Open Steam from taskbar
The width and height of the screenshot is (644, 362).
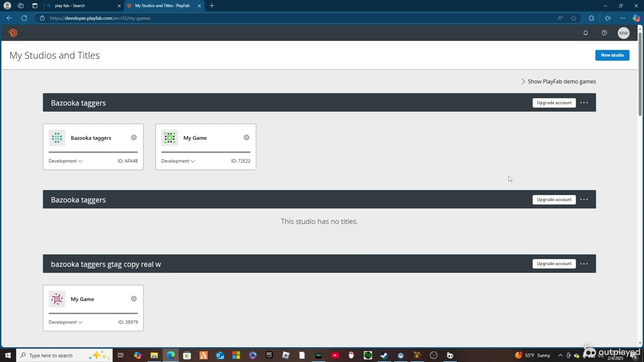pyautogui.click(x=384, y=355)
